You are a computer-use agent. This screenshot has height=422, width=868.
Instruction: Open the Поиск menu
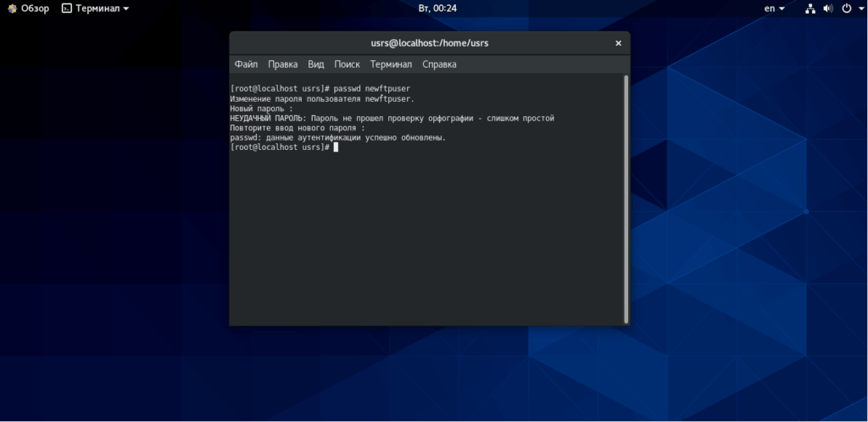[347, 64]
